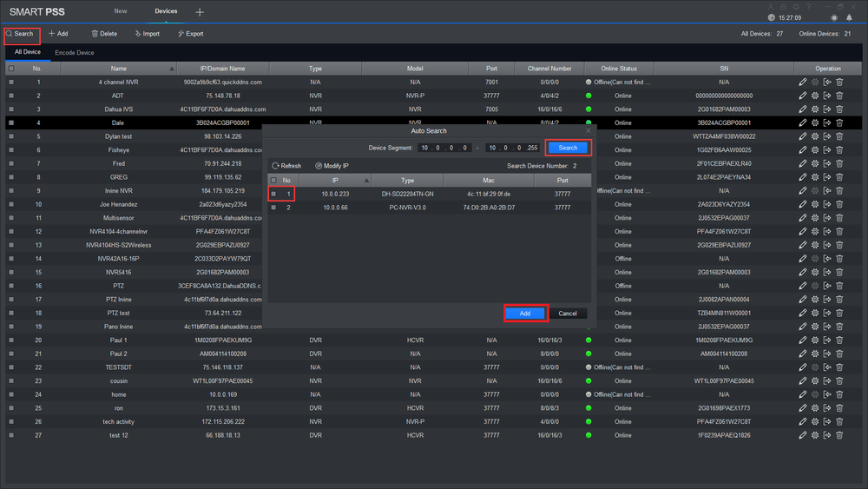Click the Import button in the toolbar
This screenshot has height=489, width=868.
tap(146, 34)
